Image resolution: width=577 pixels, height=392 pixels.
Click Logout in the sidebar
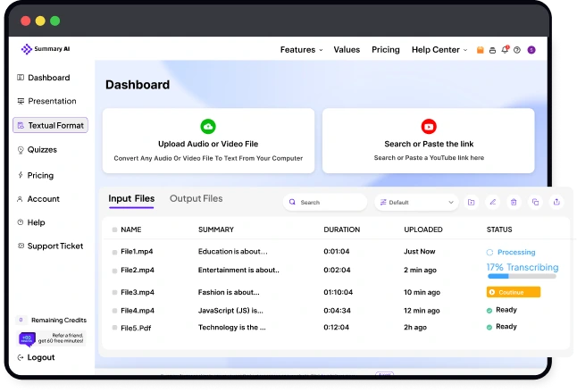40,357
